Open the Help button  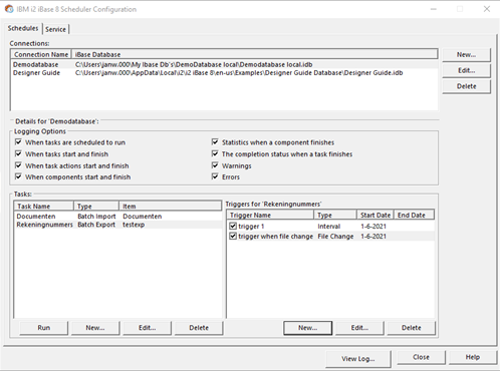[473, 357]
